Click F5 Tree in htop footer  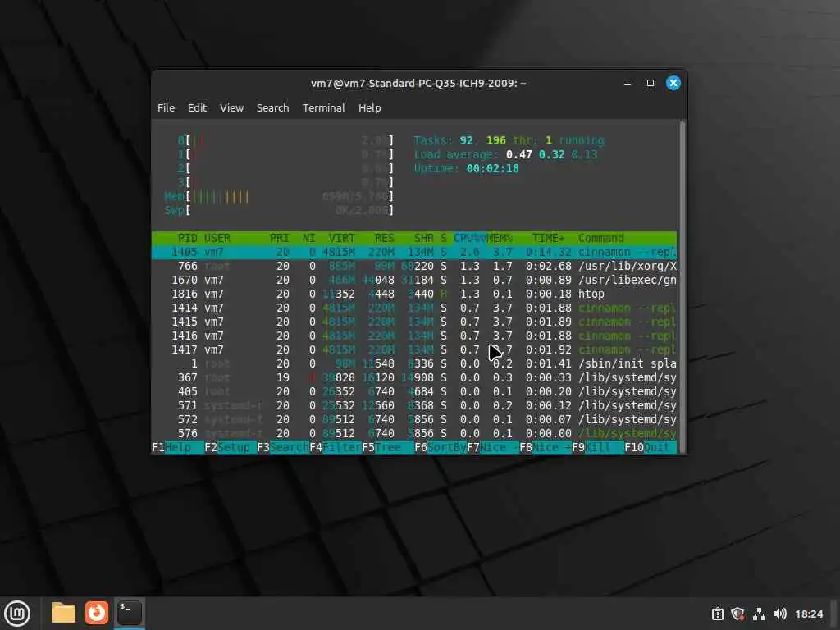388,447
